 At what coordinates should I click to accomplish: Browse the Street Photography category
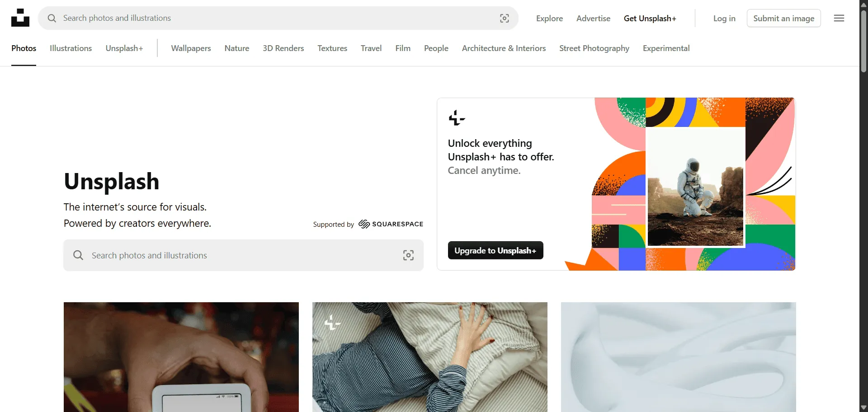(594, 48)
